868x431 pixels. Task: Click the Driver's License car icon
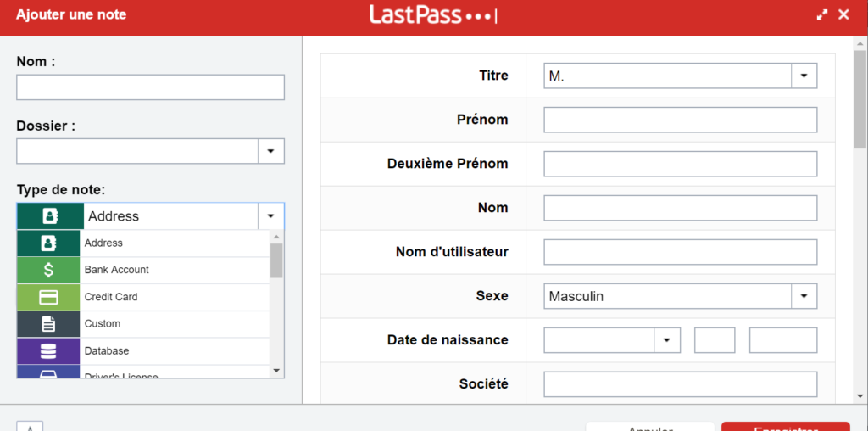tap(48, 372)
